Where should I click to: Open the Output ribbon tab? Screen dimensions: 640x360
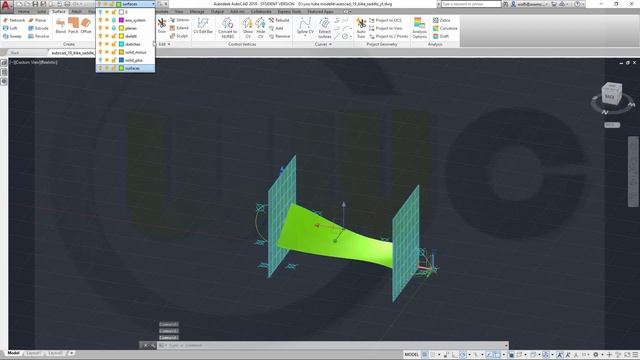[217, 11]
